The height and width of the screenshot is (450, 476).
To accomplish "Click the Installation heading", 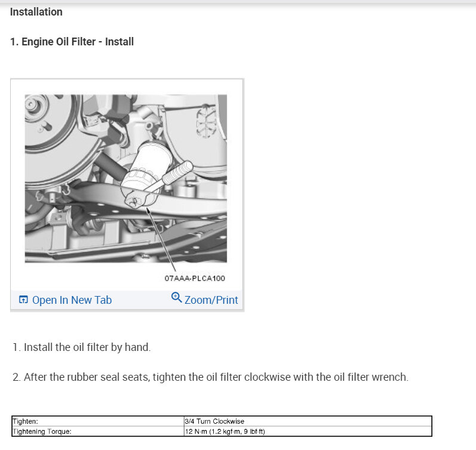I will pyautogui.click(x=36, y=12).
